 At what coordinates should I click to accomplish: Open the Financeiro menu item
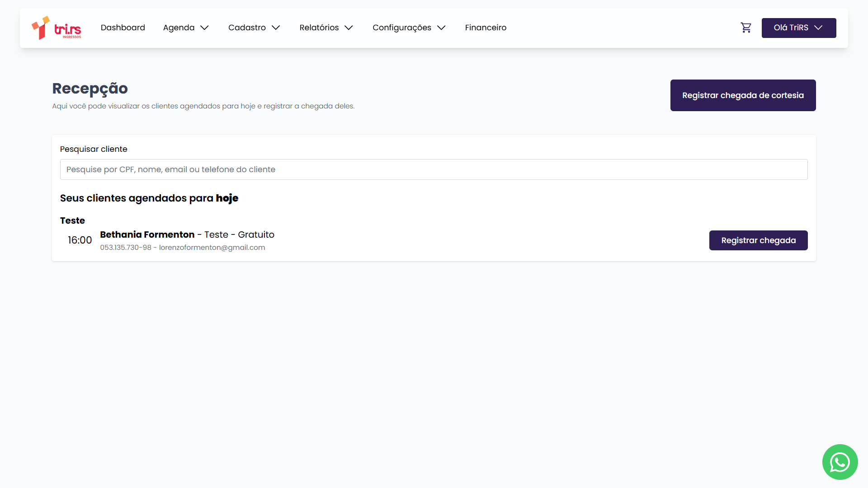pos(486,28)
